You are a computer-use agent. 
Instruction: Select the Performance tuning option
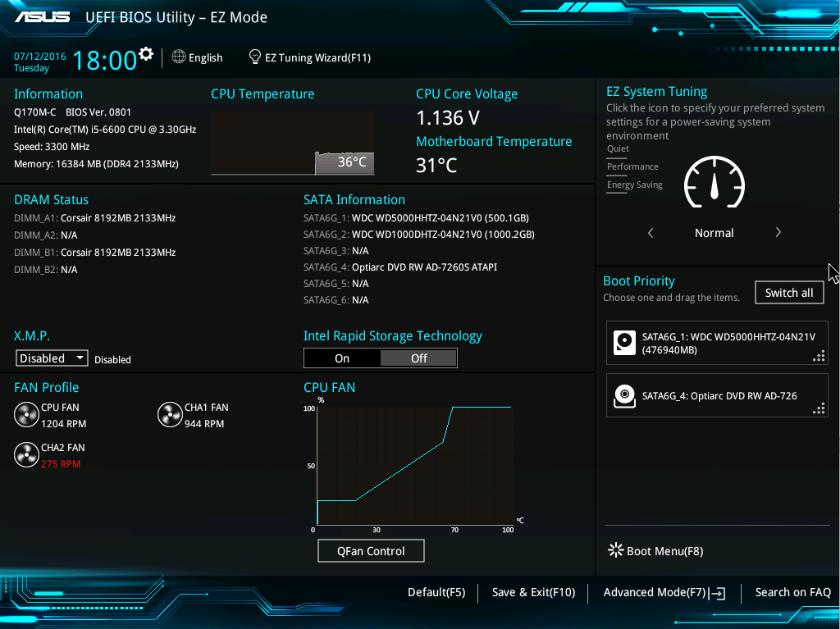pyautogui.click(x=632, y=167)
